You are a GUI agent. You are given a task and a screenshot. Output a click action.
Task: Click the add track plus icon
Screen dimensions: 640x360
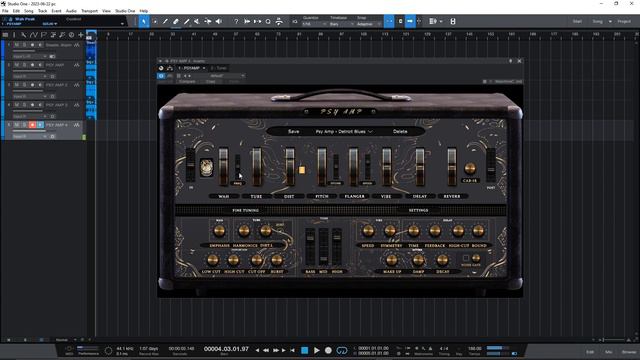pyautogui.click(x=81, y=35)
